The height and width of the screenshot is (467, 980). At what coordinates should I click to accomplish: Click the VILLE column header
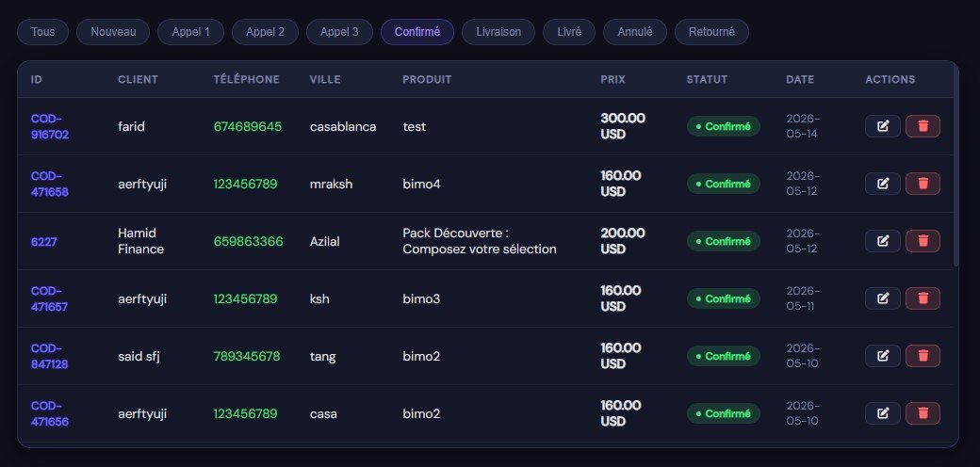pyautogui.click(x=325, y=79)
